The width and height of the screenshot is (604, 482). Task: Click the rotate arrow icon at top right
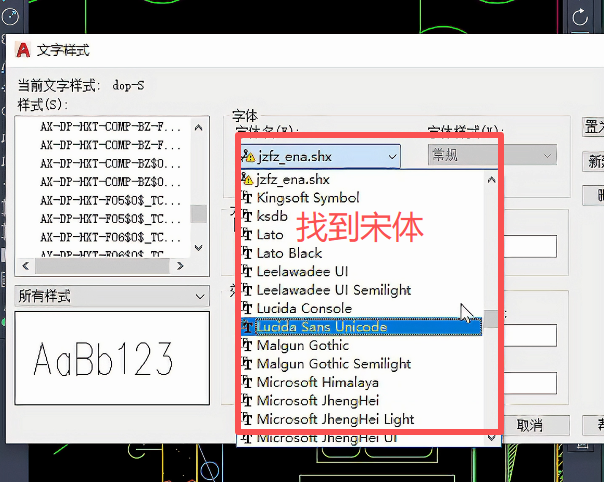click(x=580, y=17)
